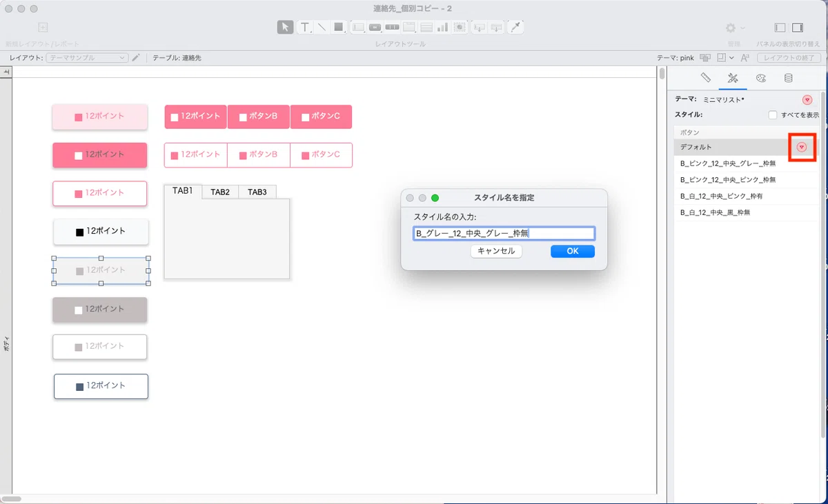
Task: Click the manage gear icon
Action: coord(731,28)
